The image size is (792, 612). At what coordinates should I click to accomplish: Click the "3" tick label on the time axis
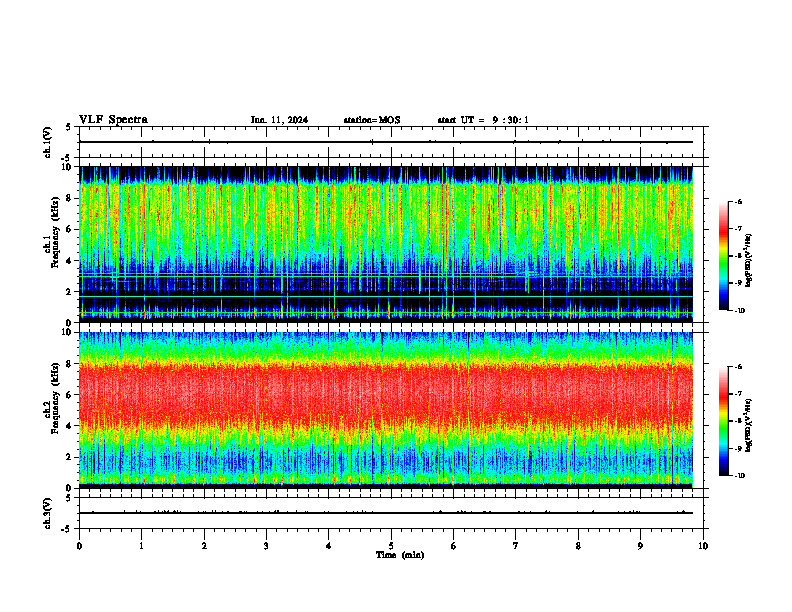(266, 546)
